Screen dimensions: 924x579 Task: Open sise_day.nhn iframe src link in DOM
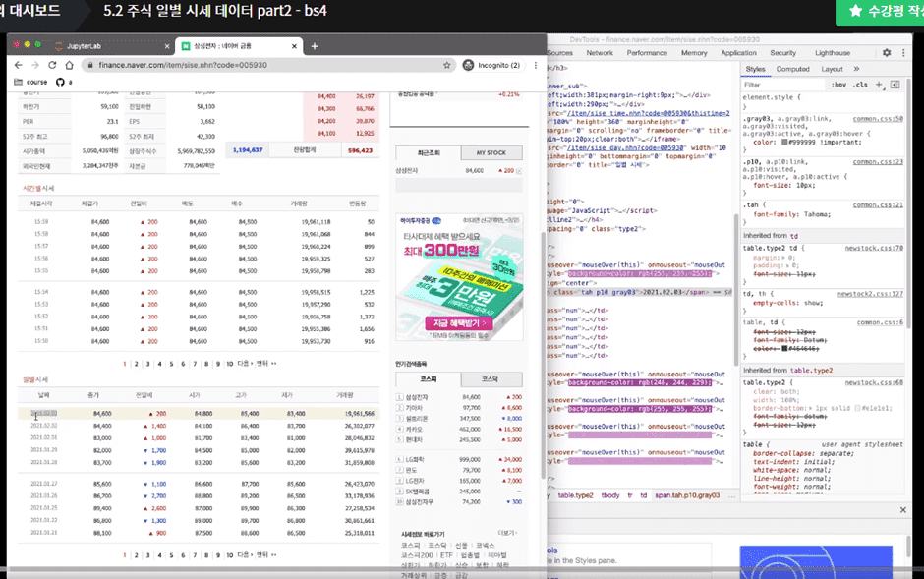click(626, 148)
